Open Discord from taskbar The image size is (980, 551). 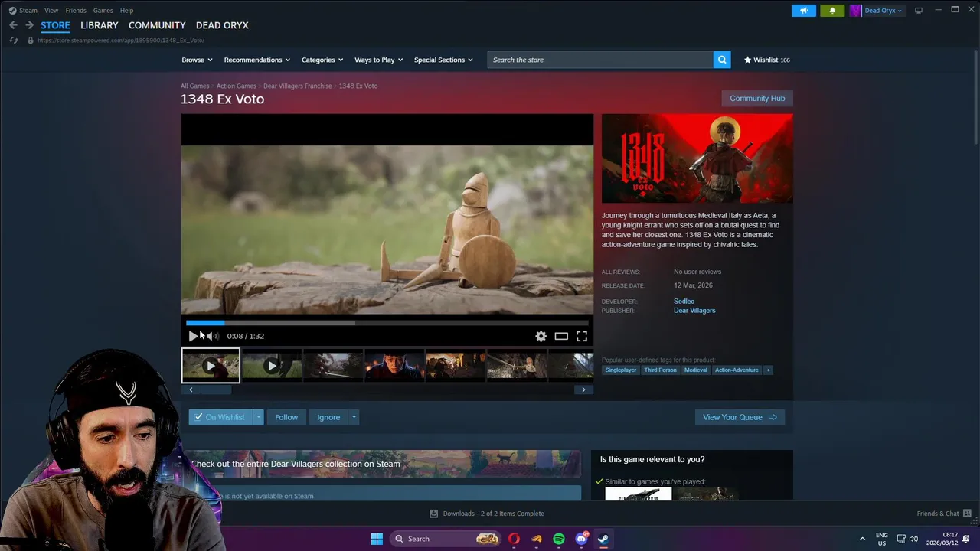[581, 539]
